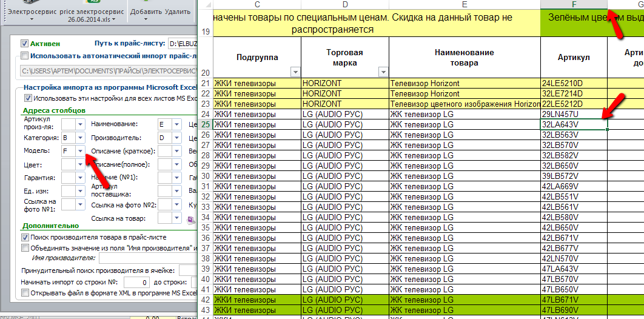Open the Описание(полное) column dropdown
The height and width of the screenshot is (319, 644).
pyautogui.click(x=176, y=164)
